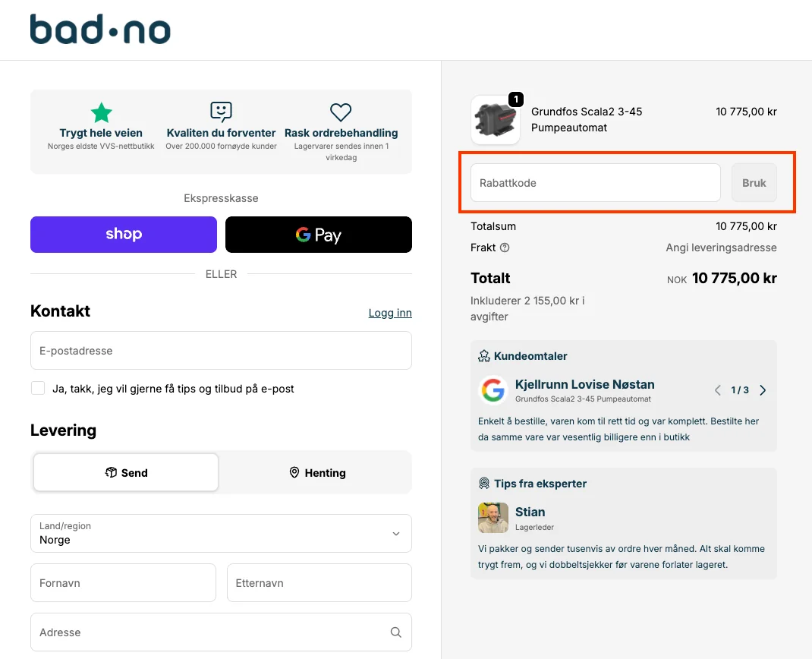Focus the Rabattkode input field
This screenshot has width=812, height=659.
point(596,183)
